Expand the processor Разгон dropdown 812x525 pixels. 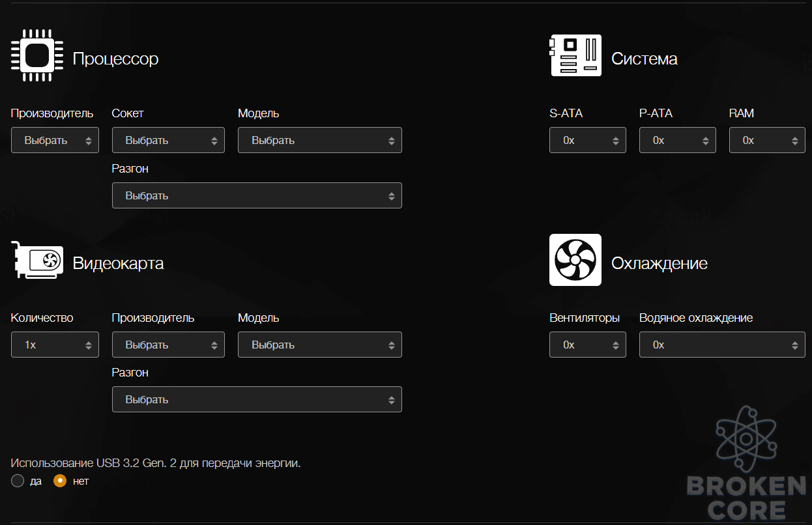click(x=257, y=195)
